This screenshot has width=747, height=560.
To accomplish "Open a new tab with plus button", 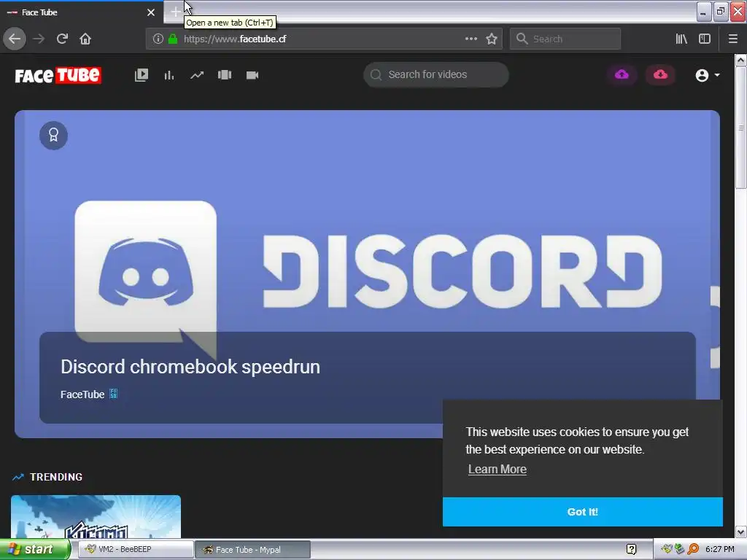I will click(x=175, y=12).
